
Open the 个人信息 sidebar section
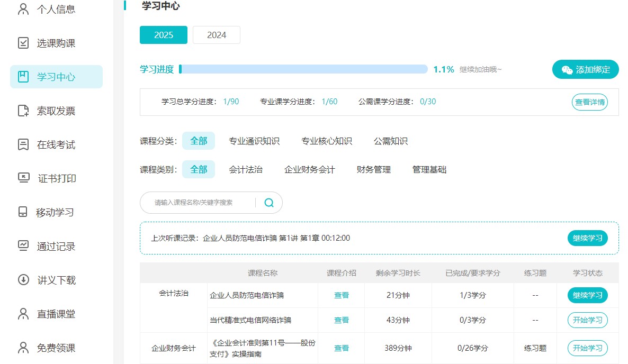[55, 9]
